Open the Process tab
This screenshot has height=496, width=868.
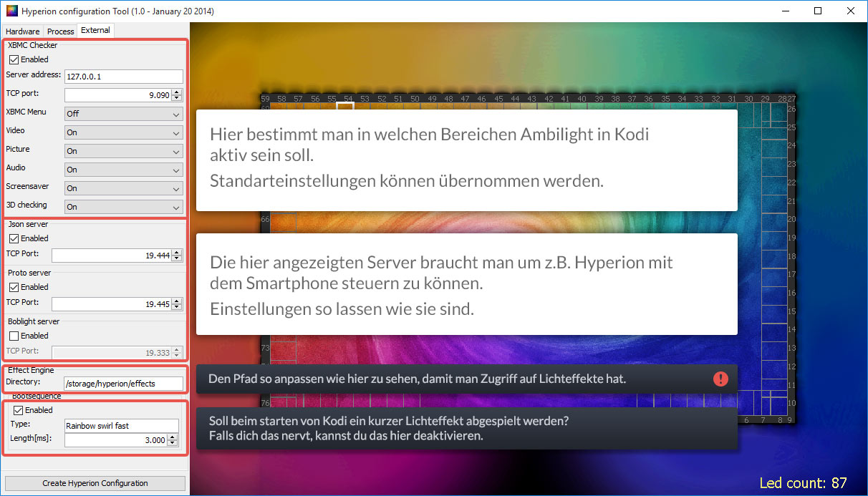point(61,31)
